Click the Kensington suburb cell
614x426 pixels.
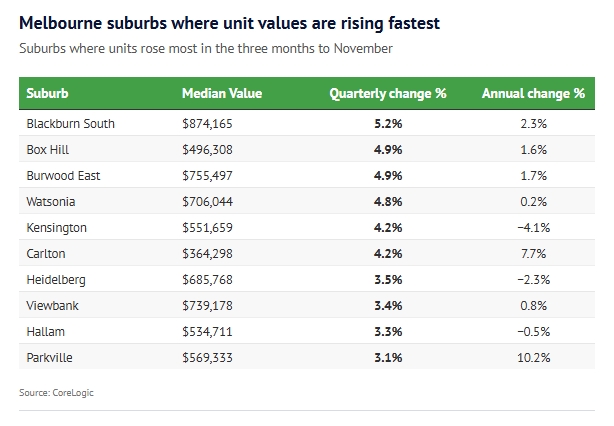tap(57, 227)
